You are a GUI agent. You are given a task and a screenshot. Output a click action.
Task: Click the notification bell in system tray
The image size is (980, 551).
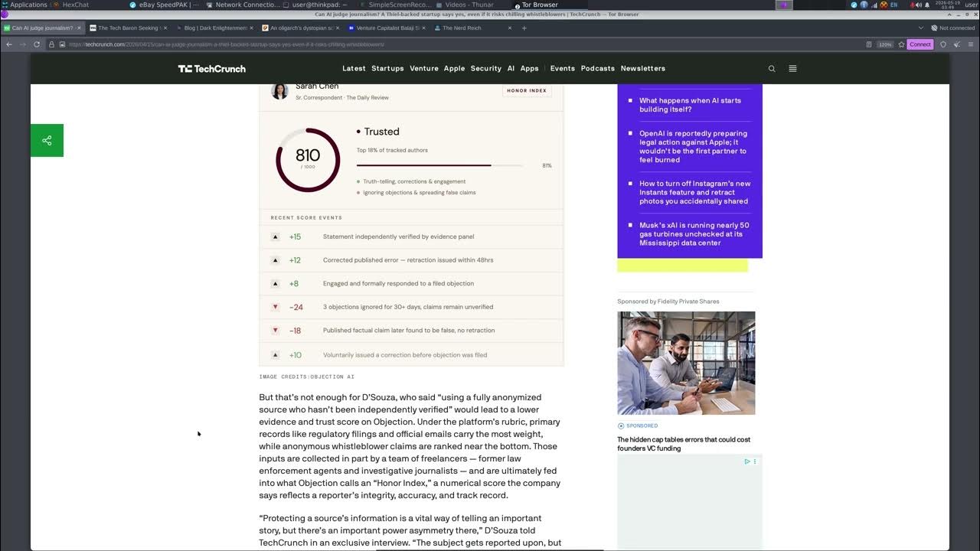[x=927, y=5]
